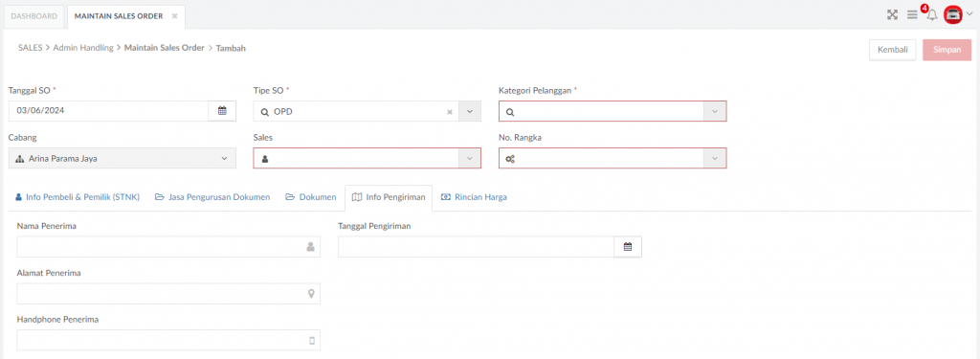Click the Simpan button
Viewport: 980px width, 359px height.
pos(947,50)
